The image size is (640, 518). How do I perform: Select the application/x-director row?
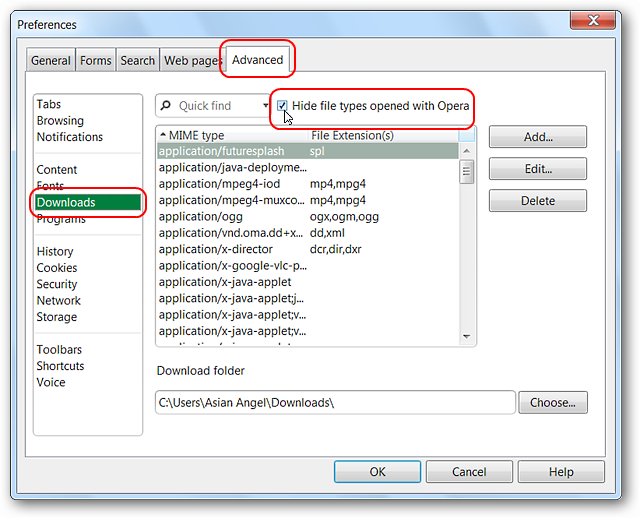pyautogui.click(x=308, y=249)
